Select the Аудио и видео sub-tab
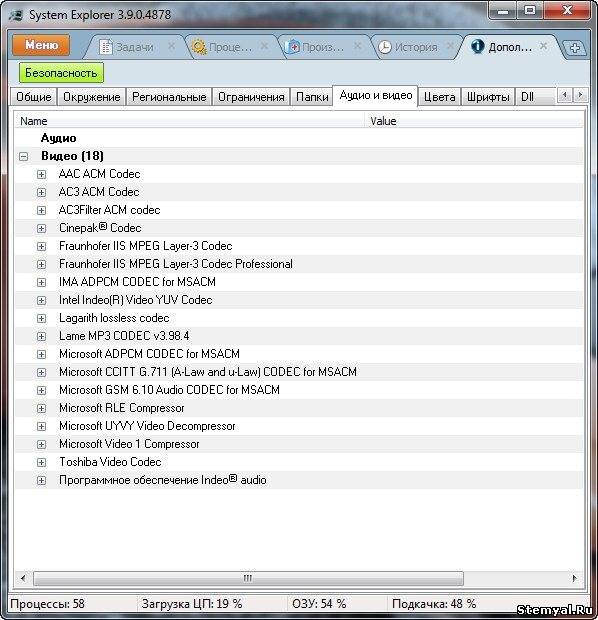The height and width of the screenshot is (620, 598). click(x=376, y=95)
